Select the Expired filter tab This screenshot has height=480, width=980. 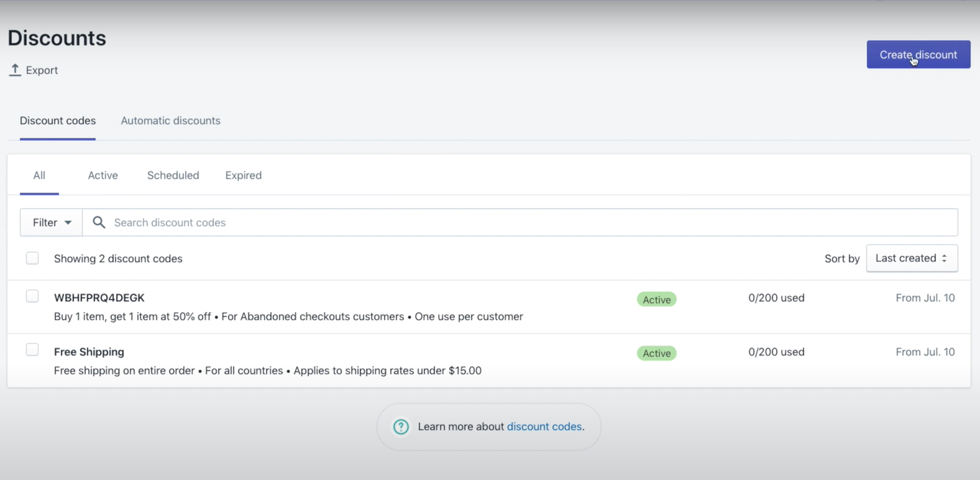tap(244, 175)
